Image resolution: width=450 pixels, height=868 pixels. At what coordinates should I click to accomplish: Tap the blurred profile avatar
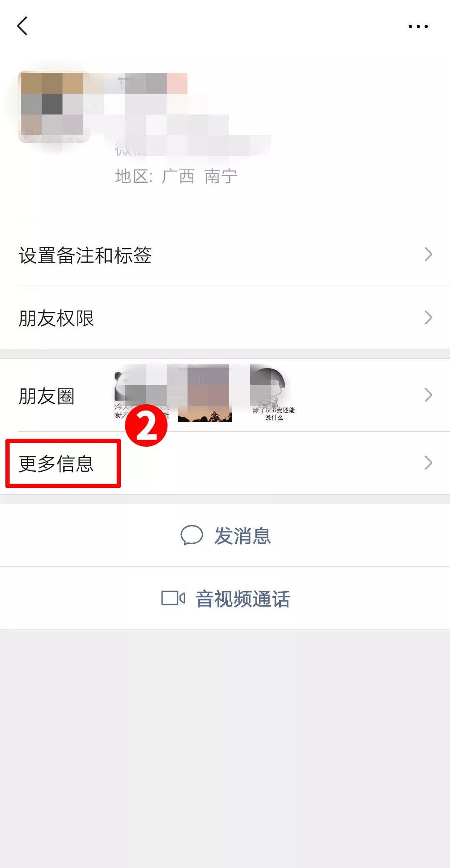53,107
